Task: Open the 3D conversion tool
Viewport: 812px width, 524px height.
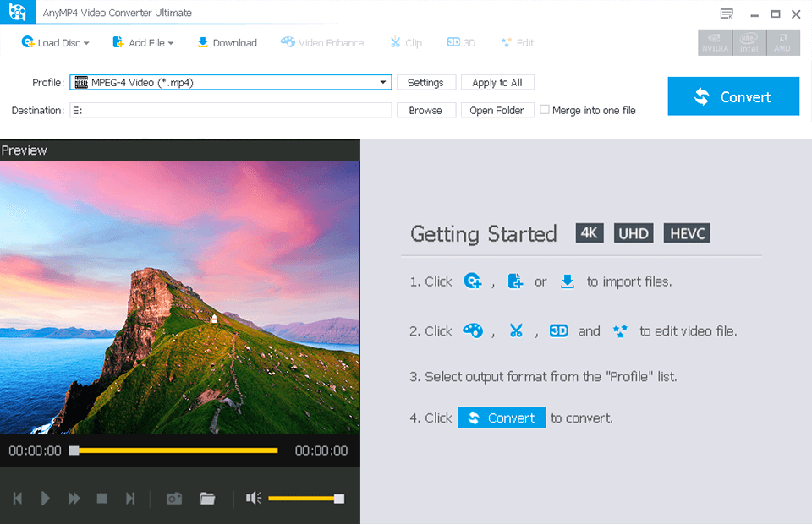Action: (x=460, y=42)
